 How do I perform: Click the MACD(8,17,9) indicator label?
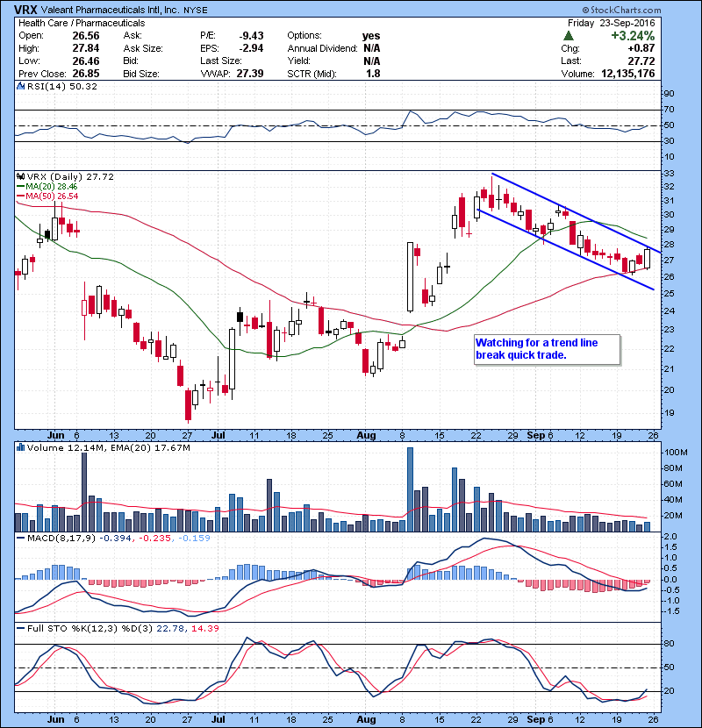[x=61, y=538]
